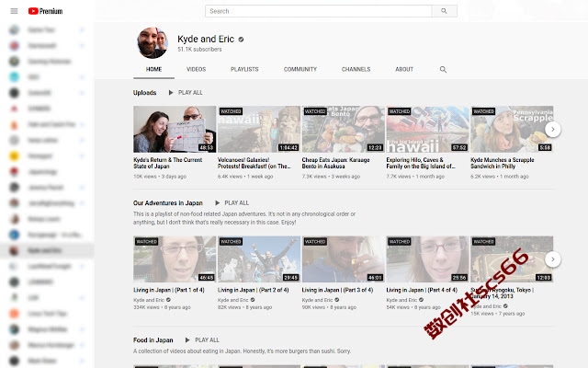
Task: Click play triangle next to Our Adventures in Japan
Action: tap(217, 202)
